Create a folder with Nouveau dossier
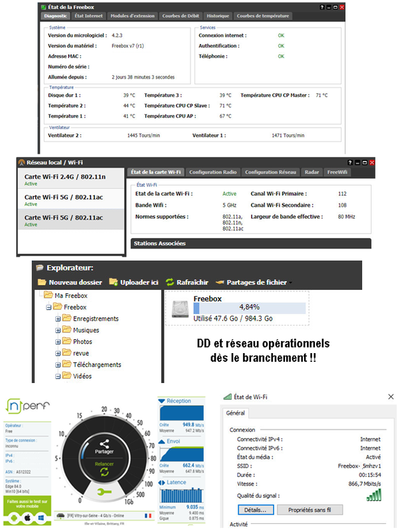Image resolution: width=402 pixels, height=532 pixels. coord(70,282)
